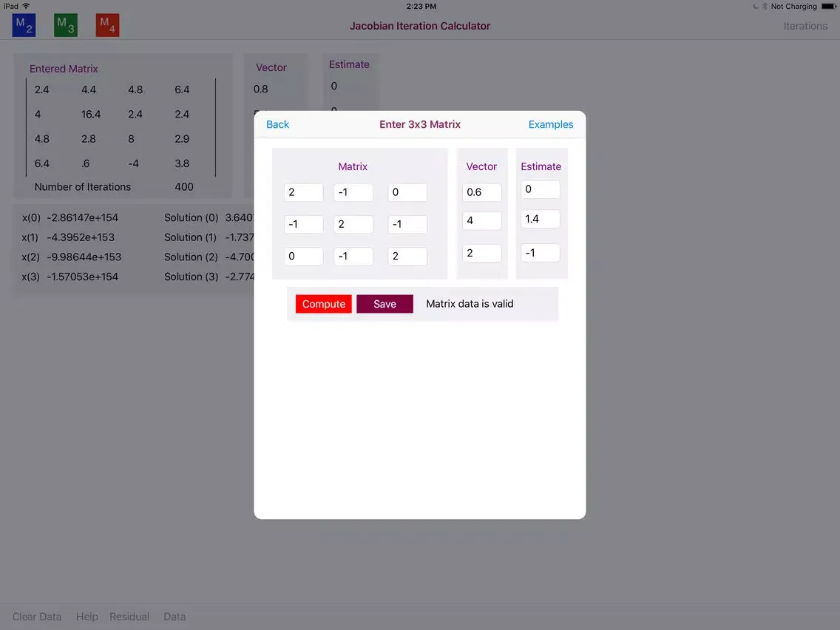This screenshot has width=840, height=630.
Task: Edit Vector field with value 0.6
Action: pos(482,192)
